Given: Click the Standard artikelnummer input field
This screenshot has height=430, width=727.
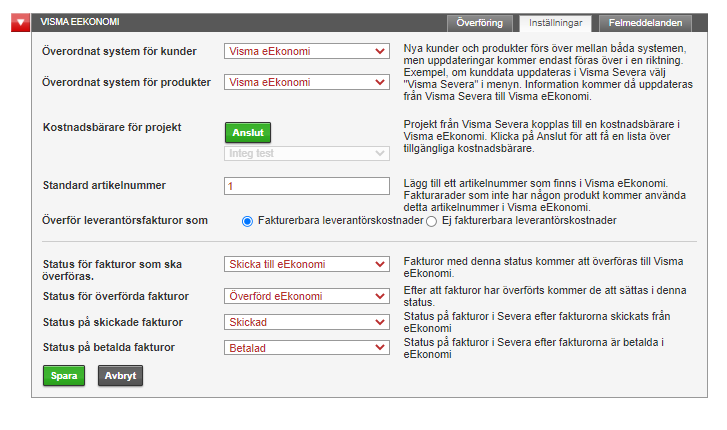Looking at the screenshot, I should pos(306,186).
